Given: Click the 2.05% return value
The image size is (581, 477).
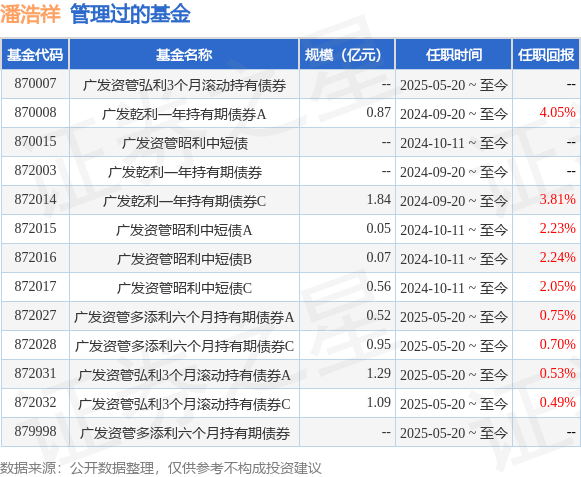Looking at the screenshot, I should click(x=557, y=286).
